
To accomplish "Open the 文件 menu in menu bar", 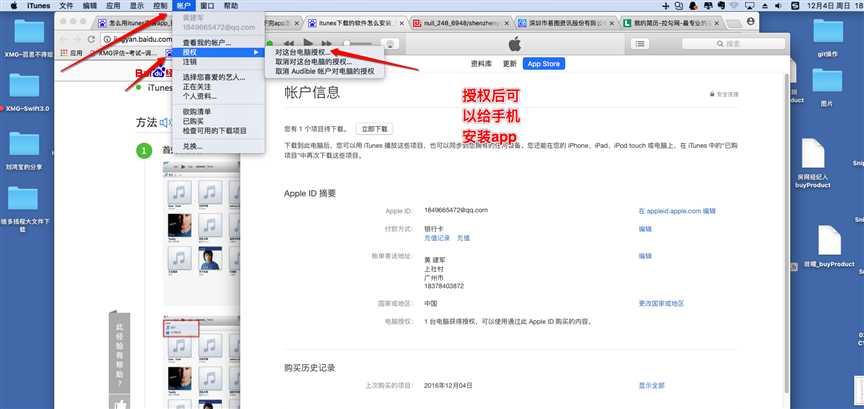I will [66, 6].
